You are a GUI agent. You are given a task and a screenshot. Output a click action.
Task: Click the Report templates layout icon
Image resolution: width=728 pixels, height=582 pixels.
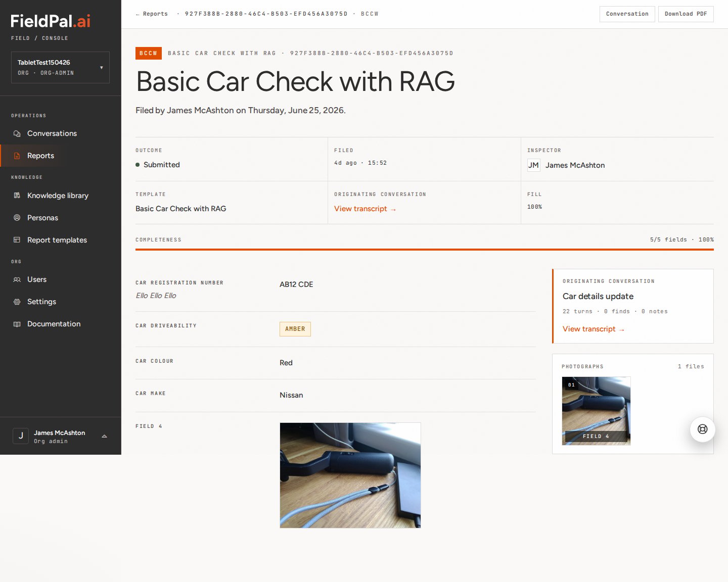pos(17,240)
